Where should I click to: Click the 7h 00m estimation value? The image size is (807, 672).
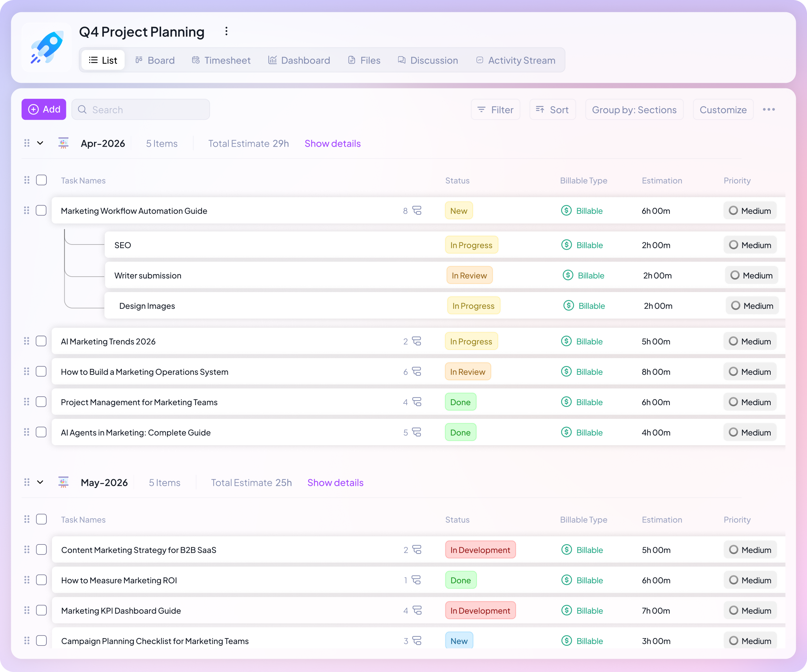656,611
